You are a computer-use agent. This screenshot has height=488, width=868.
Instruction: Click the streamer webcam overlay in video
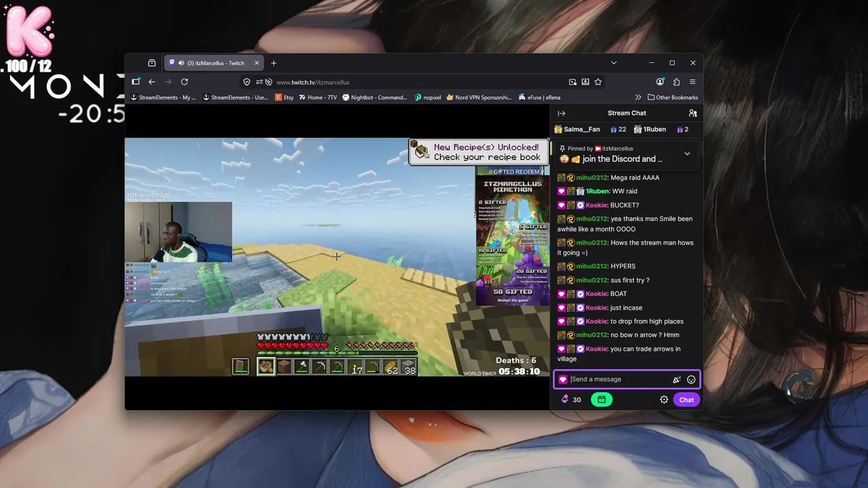[x=179, y=232]
